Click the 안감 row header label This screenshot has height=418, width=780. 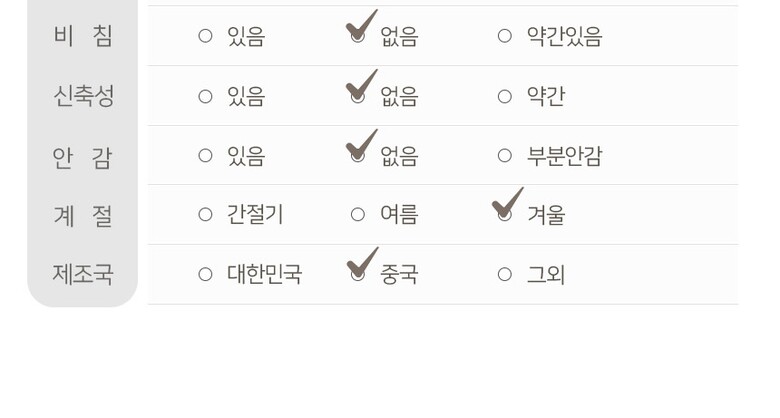[x=83, y=156]
